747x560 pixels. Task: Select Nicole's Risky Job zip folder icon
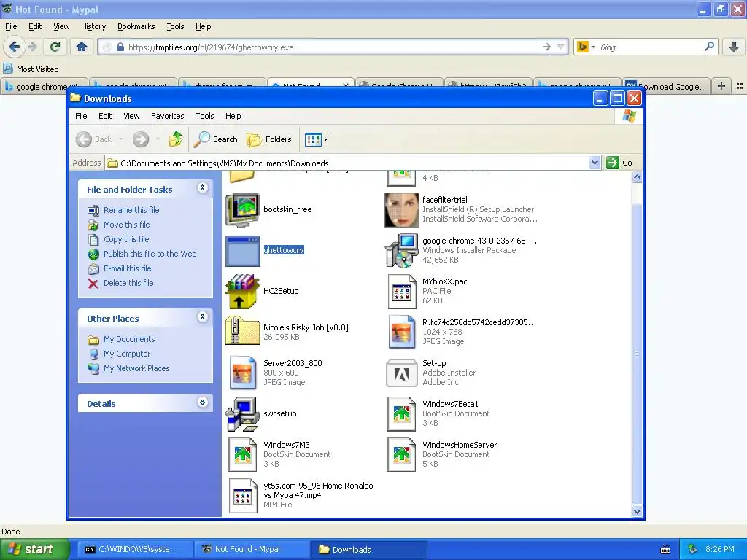[x=242, y=331]
